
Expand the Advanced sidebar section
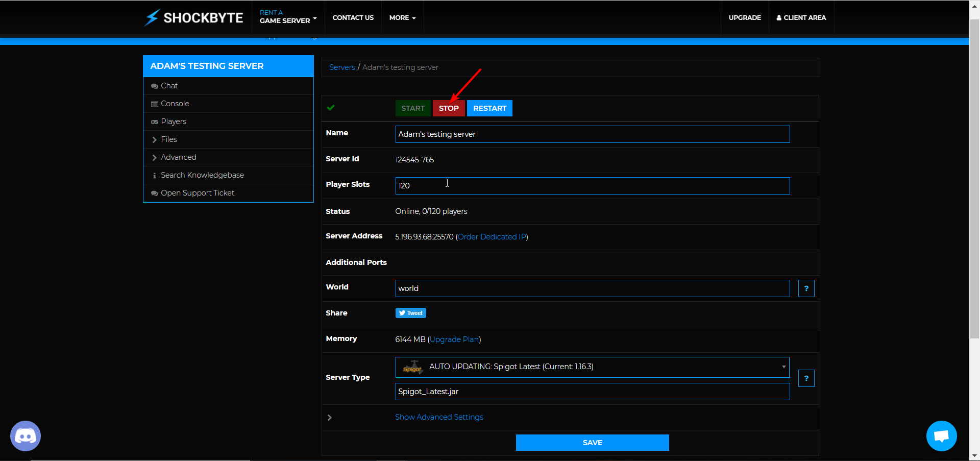point(228,157)
